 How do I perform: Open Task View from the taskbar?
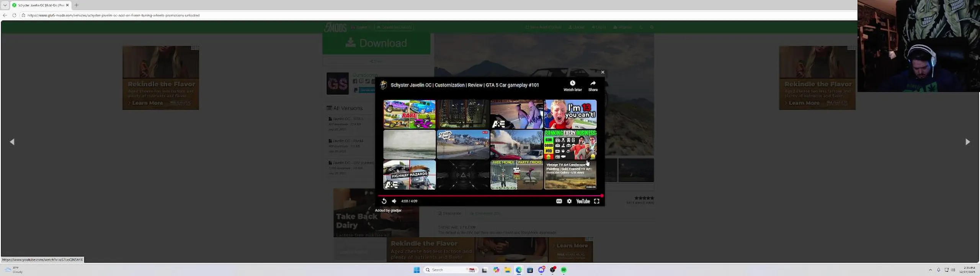coord(484,270)
